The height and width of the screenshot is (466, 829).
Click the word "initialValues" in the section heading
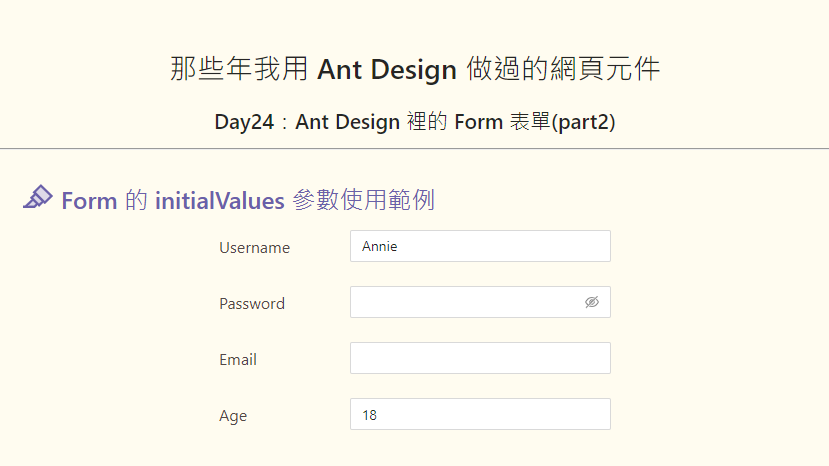219,201
